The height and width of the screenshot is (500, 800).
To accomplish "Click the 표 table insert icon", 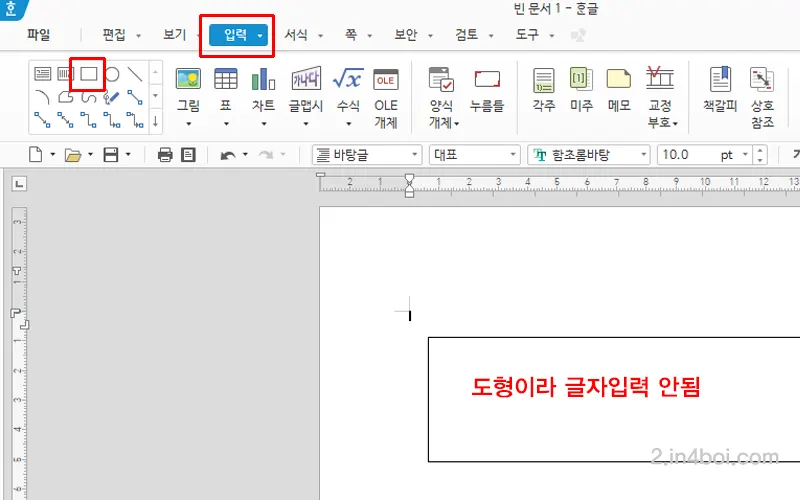I will pos(226,79).
